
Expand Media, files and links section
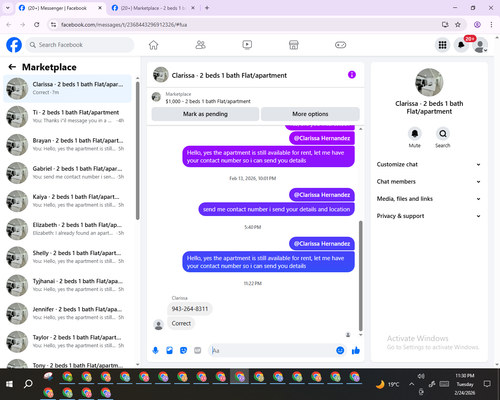(x=429, y=199)
